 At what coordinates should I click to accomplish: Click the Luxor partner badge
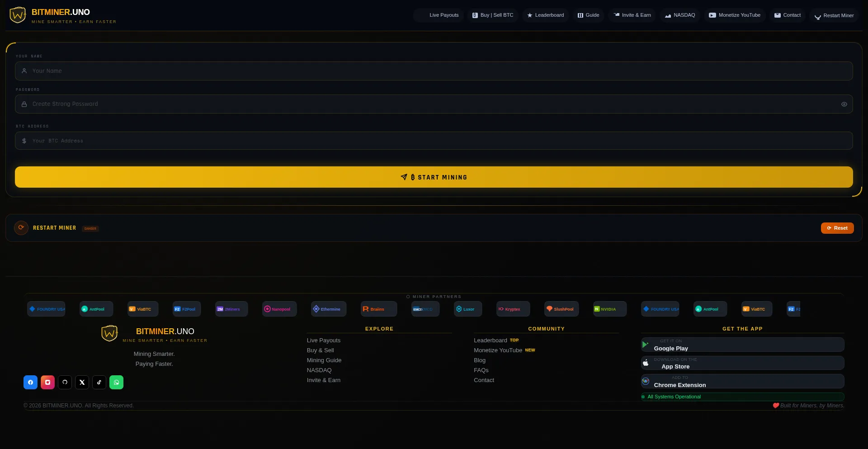pos(468,309)
